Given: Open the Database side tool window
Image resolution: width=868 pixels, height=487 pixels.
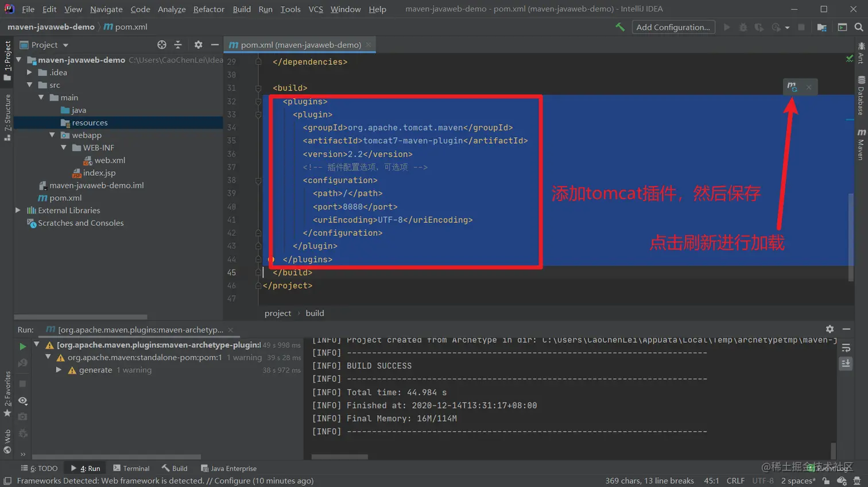Looking at the screenshot, I should click(x=861, y=95).
